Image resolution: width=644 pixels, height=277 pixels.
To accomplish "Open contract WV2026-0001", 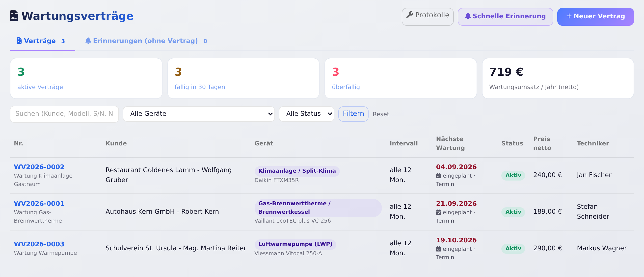I will 39,204.
